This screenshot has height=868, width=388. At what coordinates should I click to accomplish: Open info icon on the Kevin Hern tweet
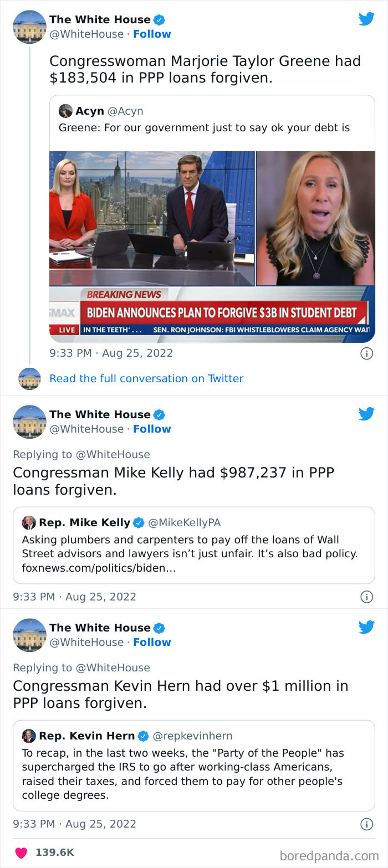click(x=366, y=824)
